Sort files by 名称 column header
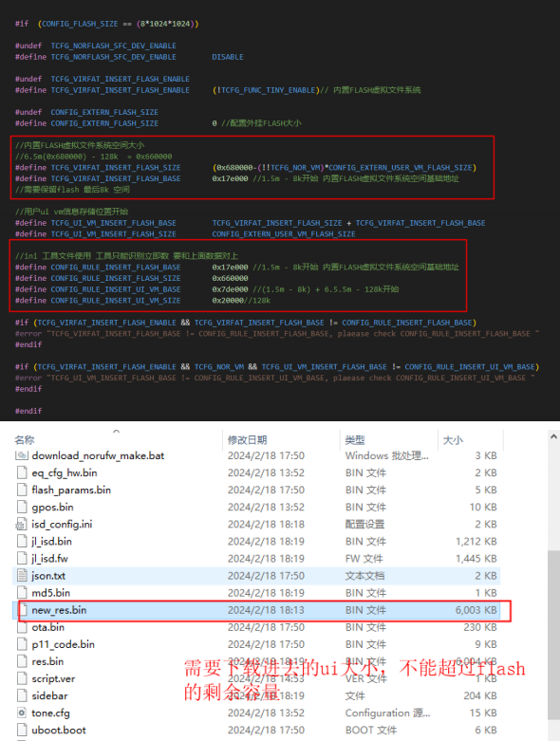Screen dimensions: 560x741 (x=25, y=440)
